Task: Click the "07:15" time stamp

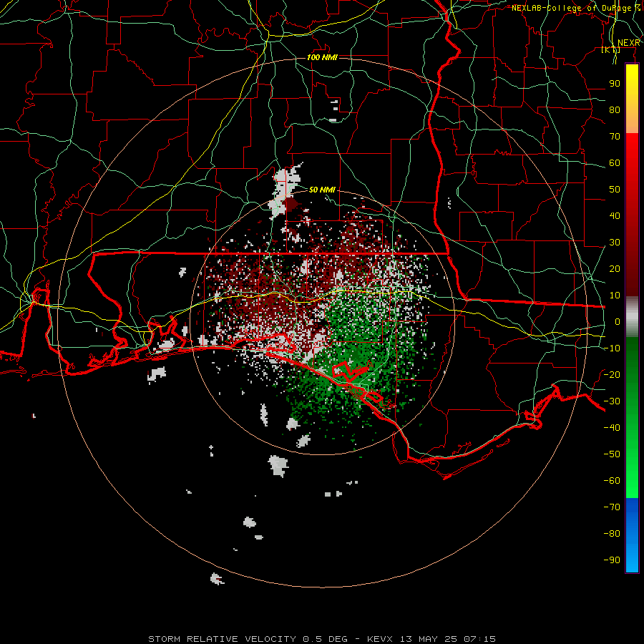Action: (x=479, y=639)
